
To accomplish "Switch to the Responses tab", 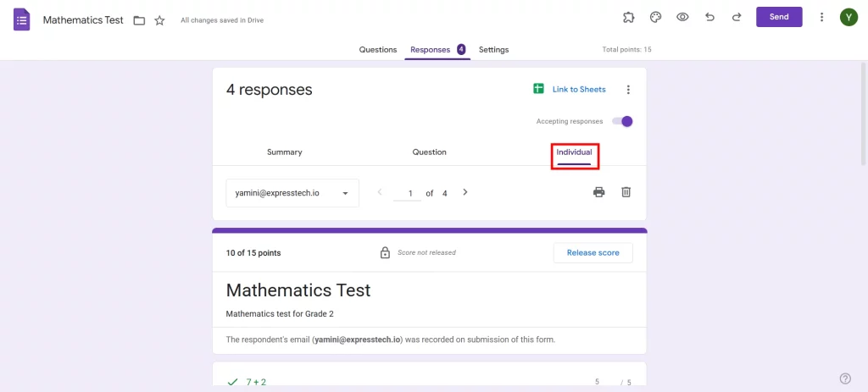I will (x=437, y=50).
